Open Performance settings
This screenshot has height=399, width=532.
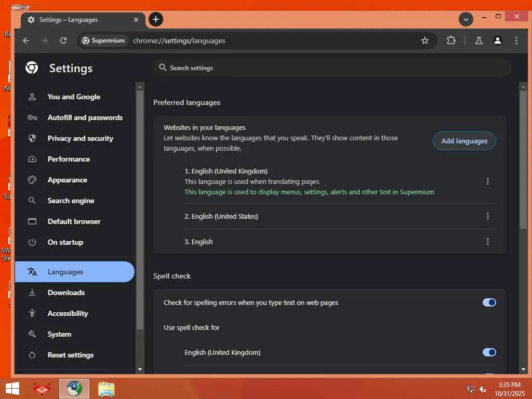(x=69, y=159)
